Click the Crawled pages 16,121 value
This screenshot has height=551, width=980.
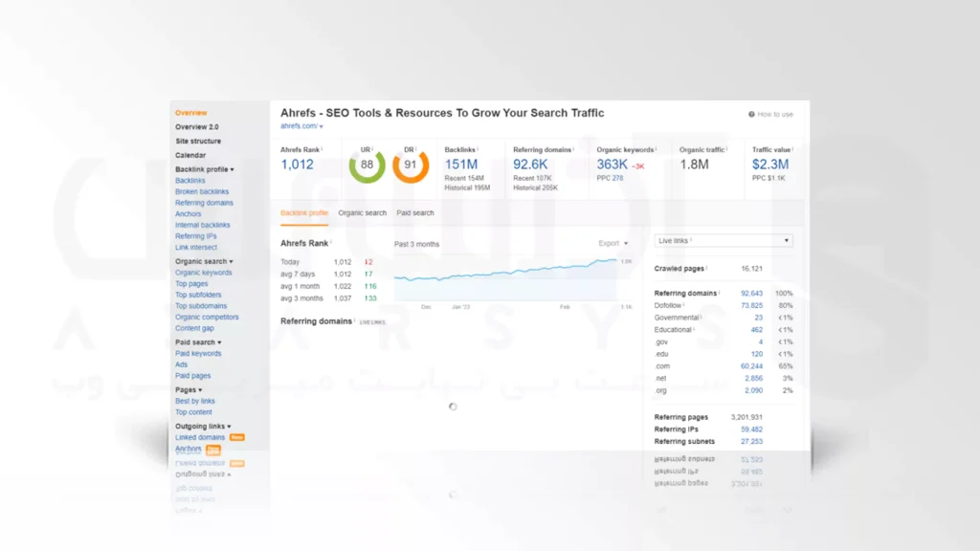pos(752,269)
